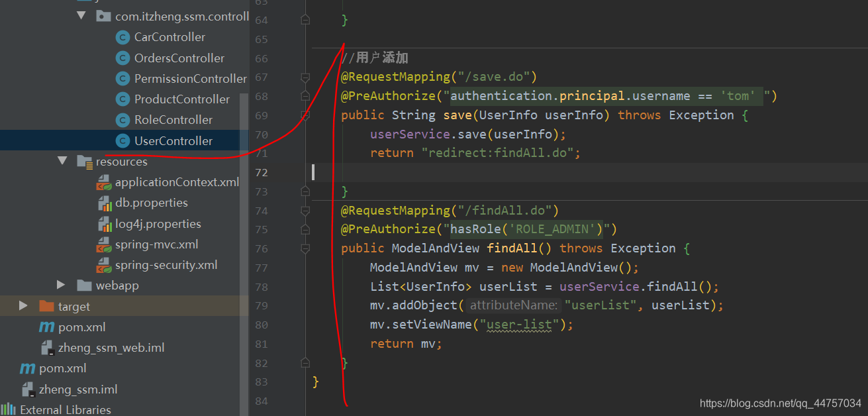Screen dimensions: 868x416
Task: Fold the save method at line 69
Action: coord(305,116)
